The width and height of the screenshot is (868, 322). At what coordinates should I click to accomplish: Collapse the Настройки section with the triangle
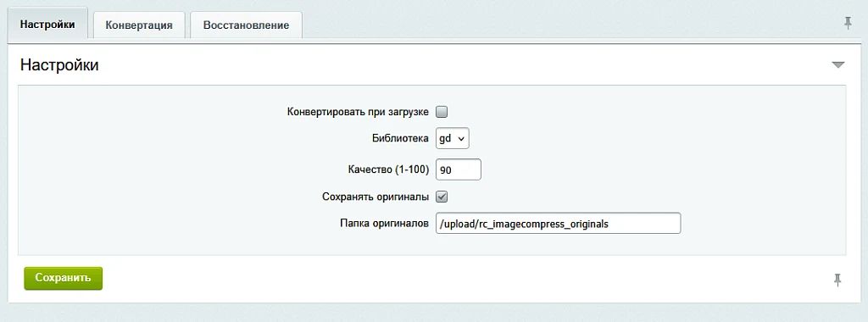coord(838,65)
